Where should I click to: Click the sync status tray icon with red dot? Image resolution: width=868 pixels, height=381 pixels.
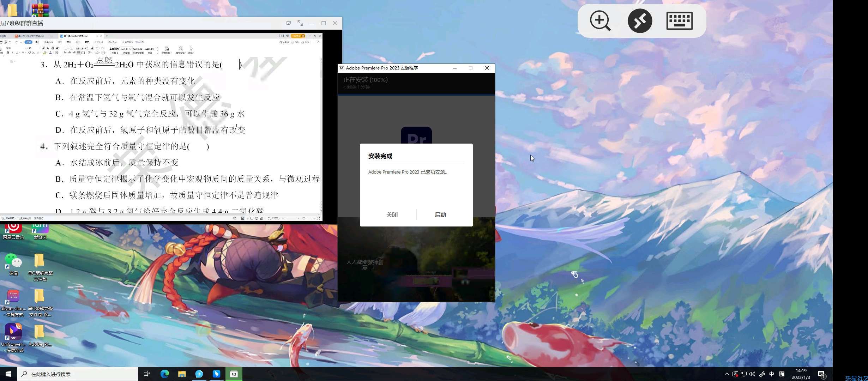tap(735, 374)
